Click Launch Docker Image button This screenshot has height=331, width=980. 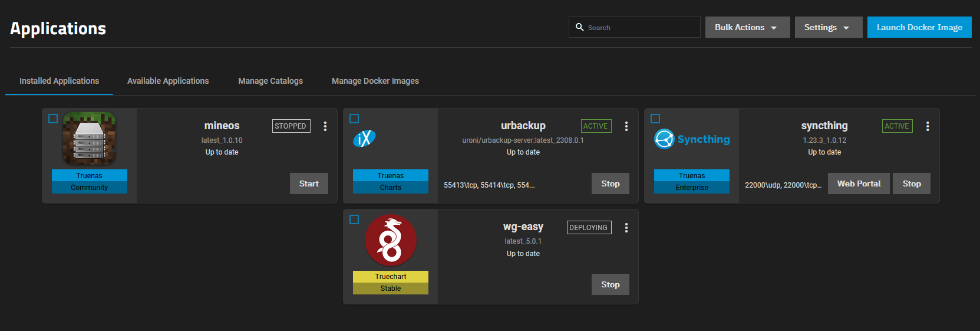(919, 27)
